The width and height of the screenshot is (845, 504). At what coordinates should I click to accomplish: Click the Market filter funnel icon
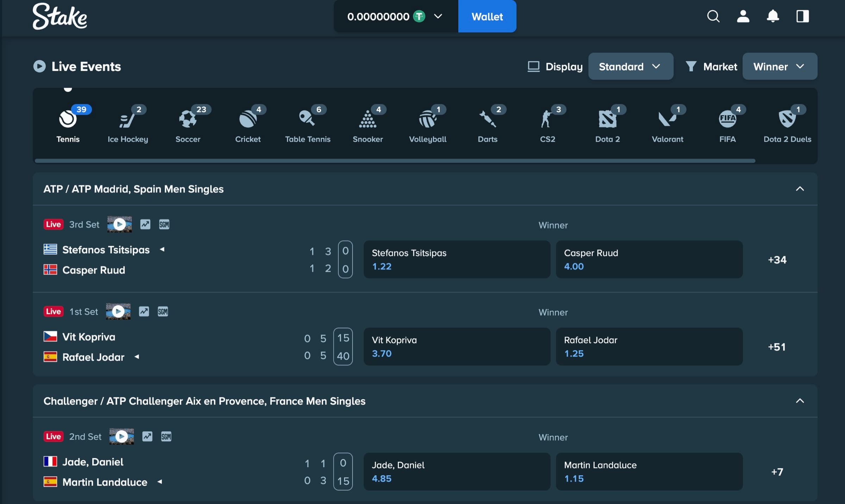tap(691, 66)
